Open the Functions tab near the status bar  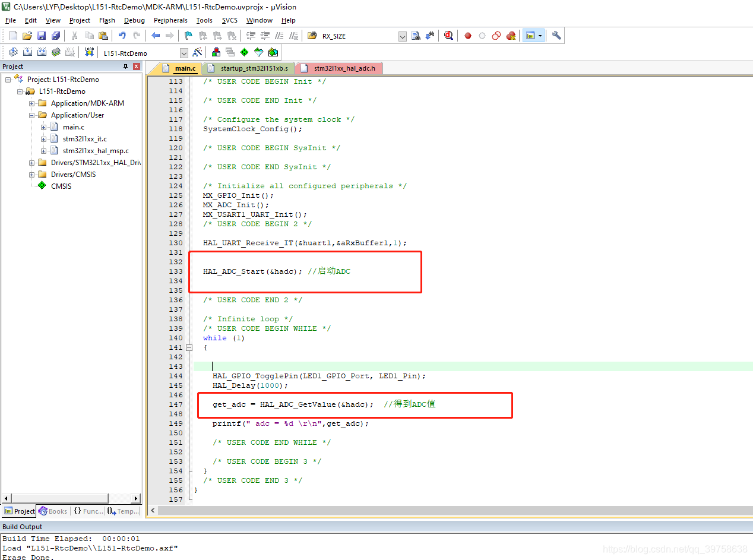tap(88, 511)
